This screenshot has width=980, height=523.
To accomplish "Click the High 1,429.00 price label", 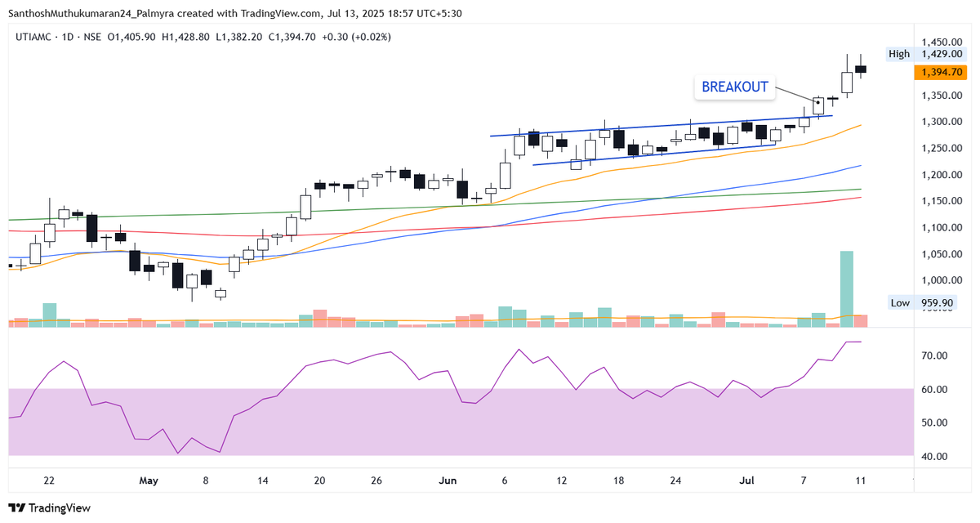I will 927,54.
